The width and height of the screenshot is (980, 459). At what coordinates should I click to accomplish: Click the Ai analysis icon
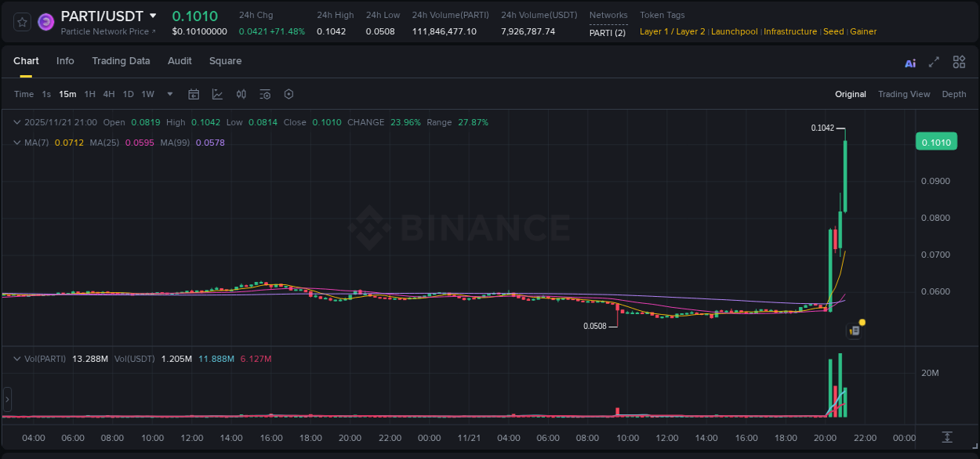pos(909,62)
